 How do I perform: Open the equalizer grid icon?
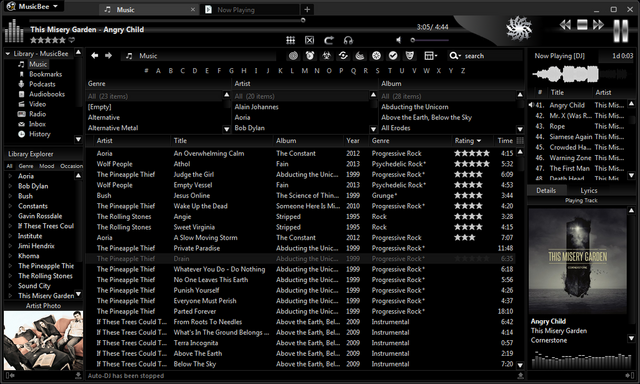(x=291, y=40)
